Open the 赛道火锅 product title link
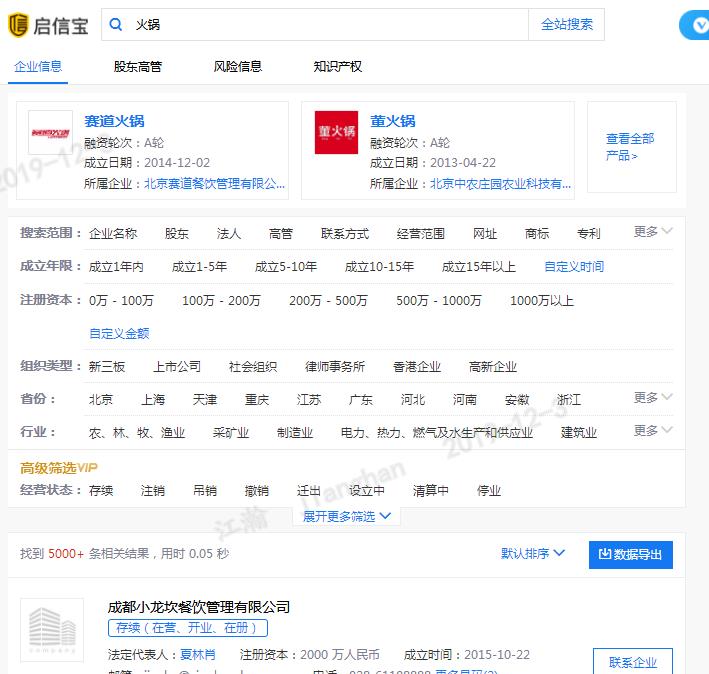709x674 pixels. [114, 121]
